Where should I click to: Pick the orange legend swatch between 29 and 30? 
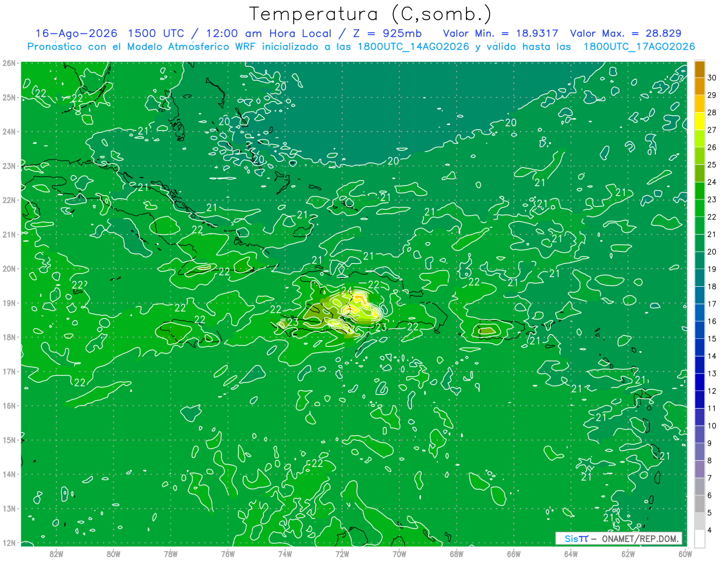(699, 86)
